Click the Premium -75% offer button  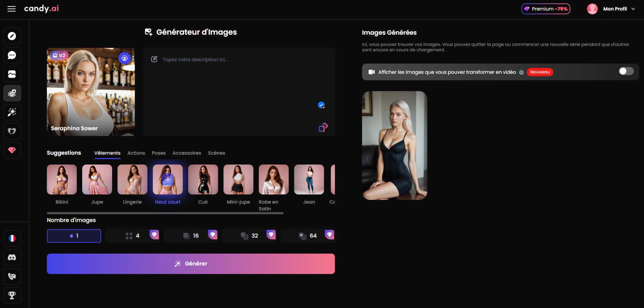point(546,9)
